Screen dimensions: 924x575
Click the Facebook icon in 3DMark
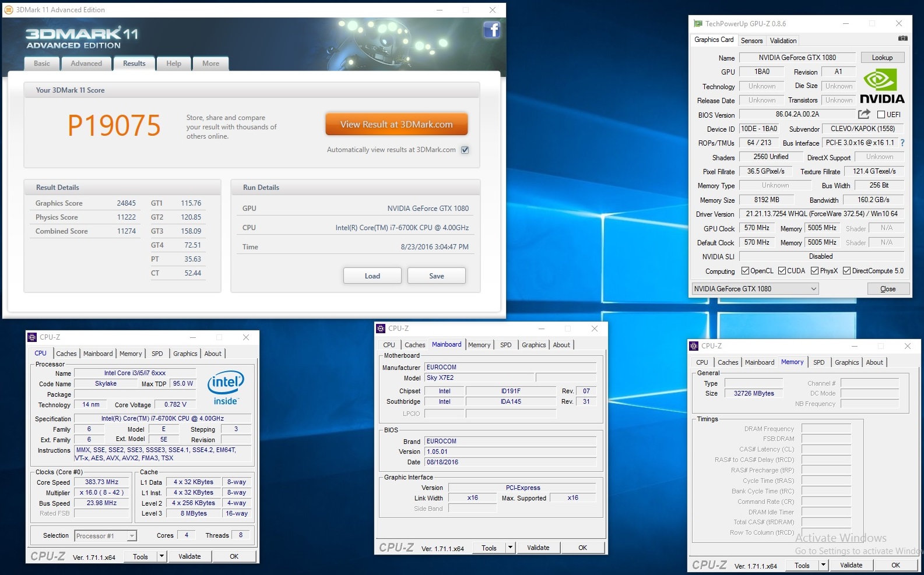(x=491, y=30)
